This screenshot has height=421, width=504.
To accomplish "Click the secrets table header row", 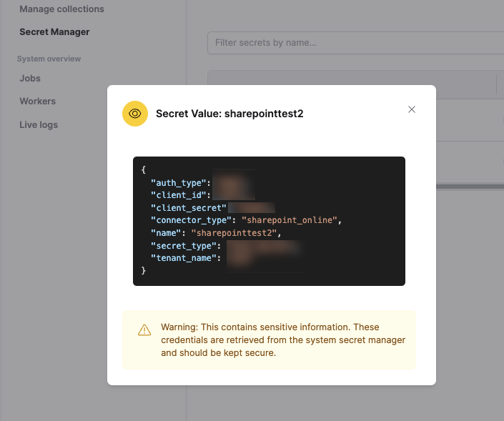I will [x=354, y=84].
